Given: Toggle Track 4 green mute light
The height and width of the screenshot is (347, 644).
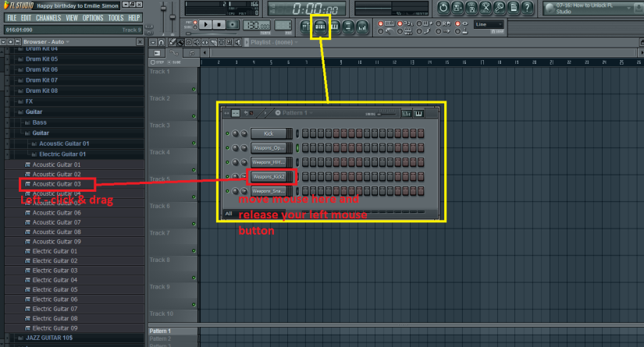Looking at the screenshot, I should 194,170.
